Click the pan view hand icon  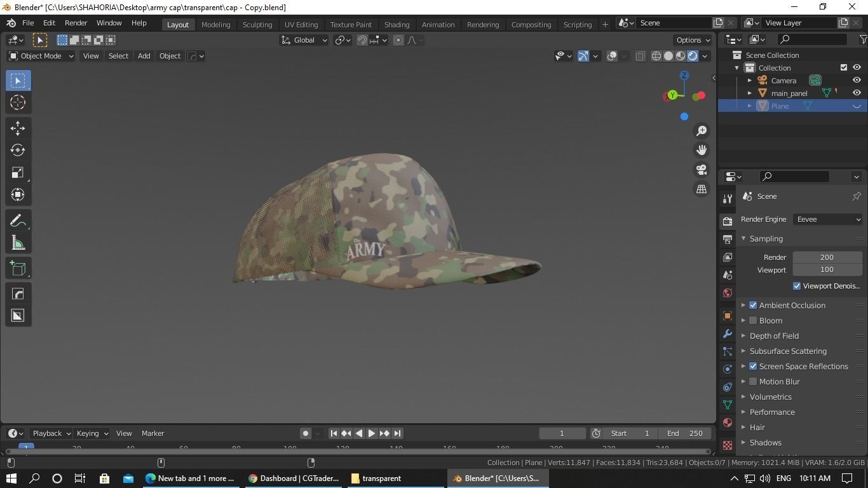pyautogui.click(x=702, y=150)
